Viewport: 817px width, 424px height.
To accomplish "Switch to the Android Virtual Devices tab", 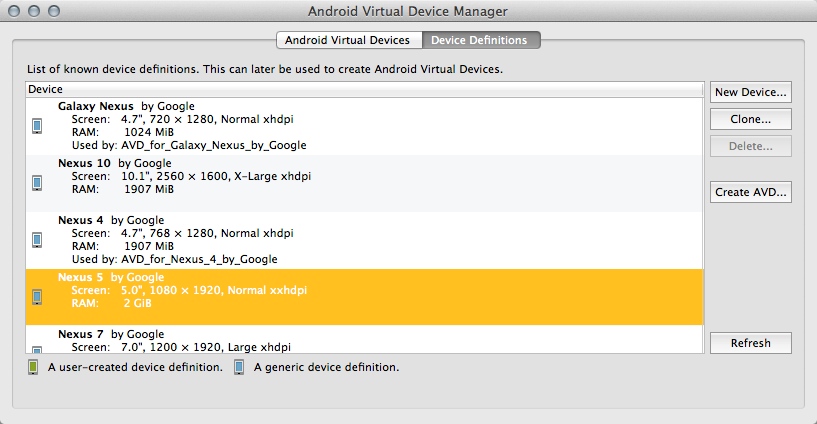I will coord(347,40).
